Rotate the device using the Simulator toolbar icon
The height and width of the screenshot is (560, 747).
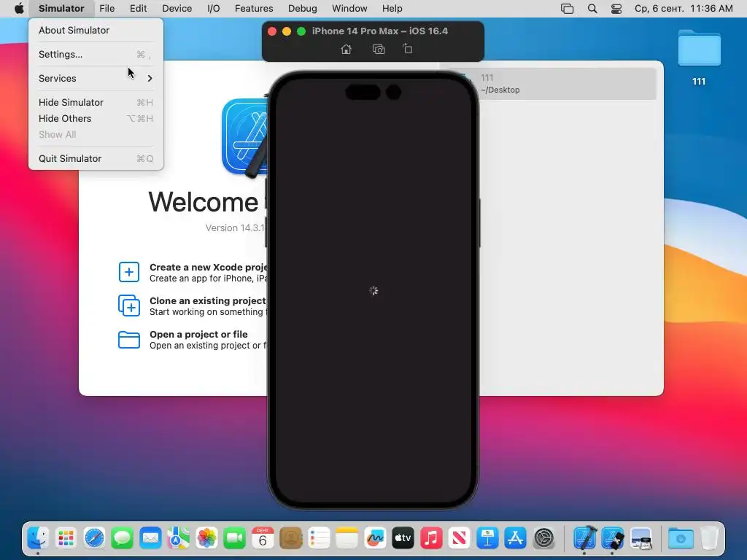(407, 49)
